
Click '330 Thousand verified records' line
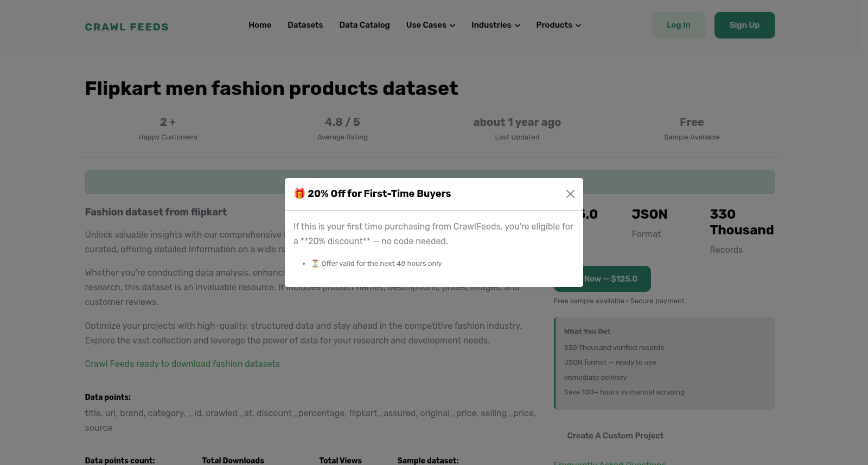pyautogui.click(x=614, y=348)
